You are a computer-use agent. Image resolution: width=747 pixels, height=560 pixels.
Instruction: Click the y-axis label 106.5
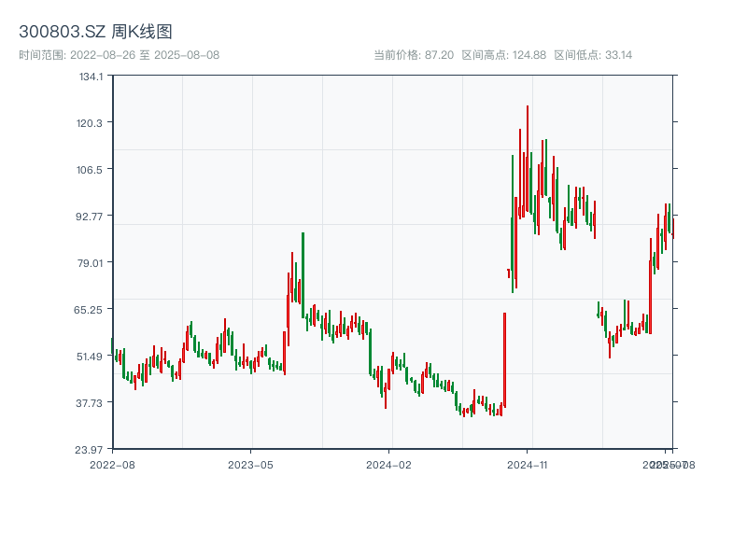(x=90, y=170)
